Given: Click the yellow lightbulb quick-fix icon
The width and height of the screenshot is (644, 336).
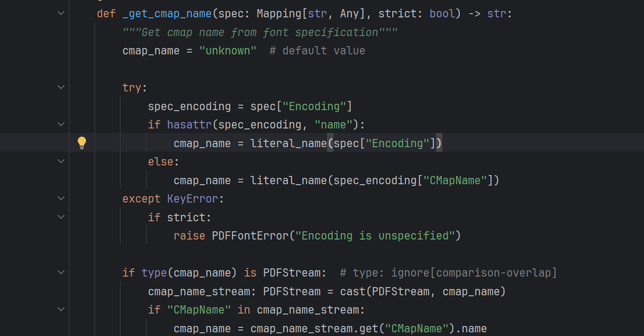Looking at the screenshot, I should 82,143.
